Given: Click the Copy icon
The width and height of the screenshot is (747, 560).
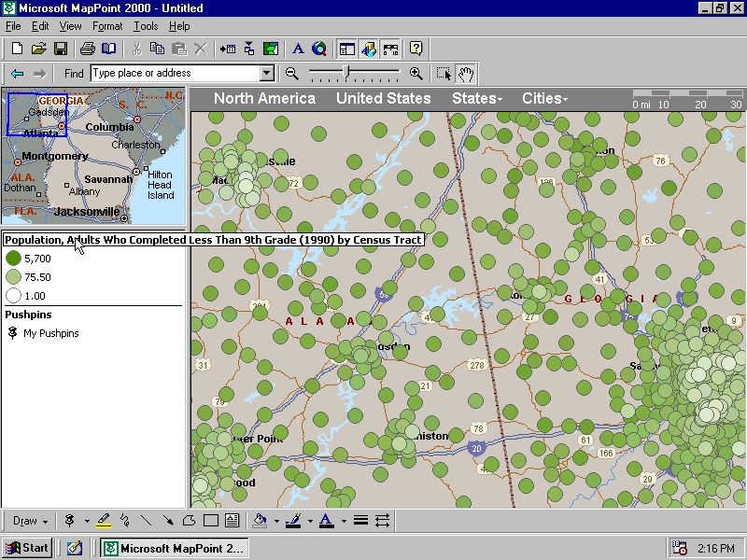Looking at the screenshot, I should point(157,49).
